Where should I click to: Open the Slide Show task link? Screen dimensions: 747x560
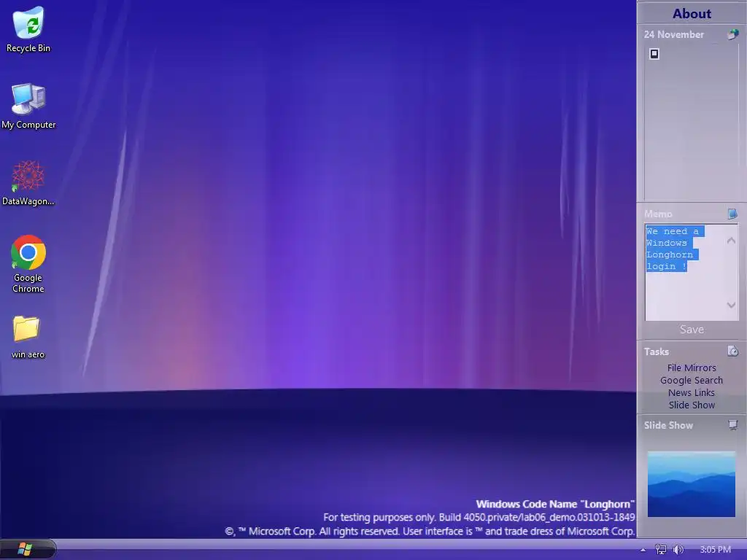(x=692, y=405)
